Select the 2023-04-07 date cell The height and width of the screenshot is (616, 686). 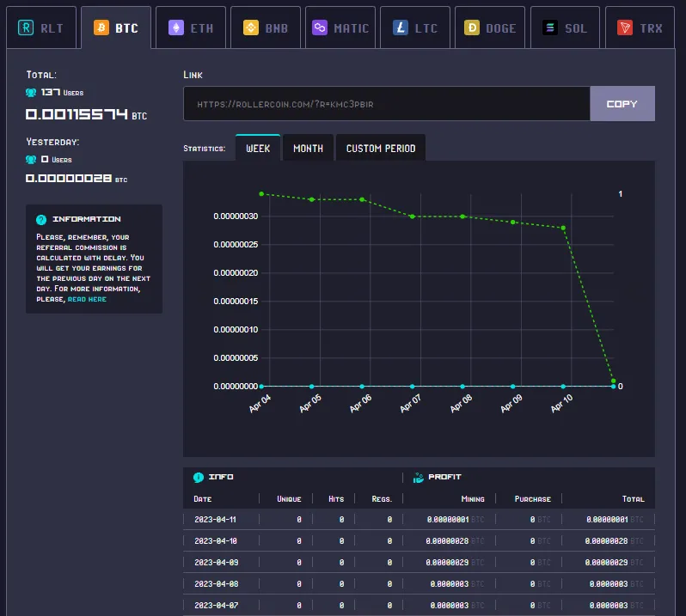click(x=216, y=605)
